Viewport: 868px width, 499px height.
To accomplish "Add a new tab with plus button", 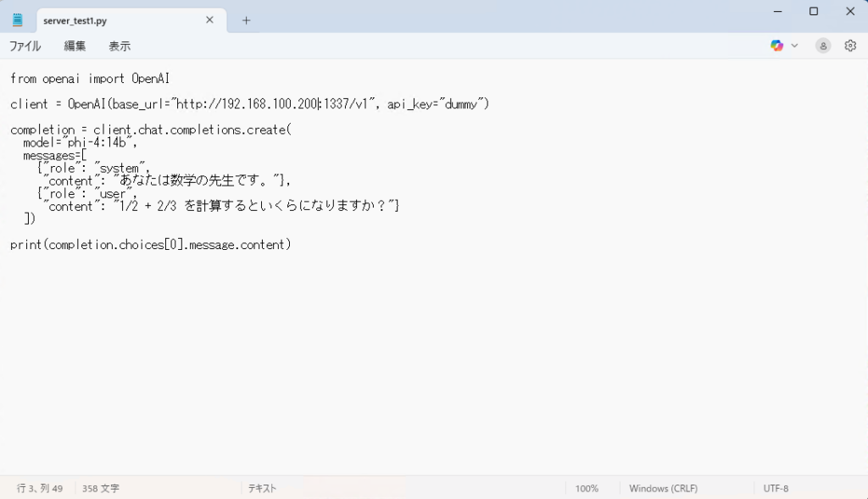I will tap(247, 20).
